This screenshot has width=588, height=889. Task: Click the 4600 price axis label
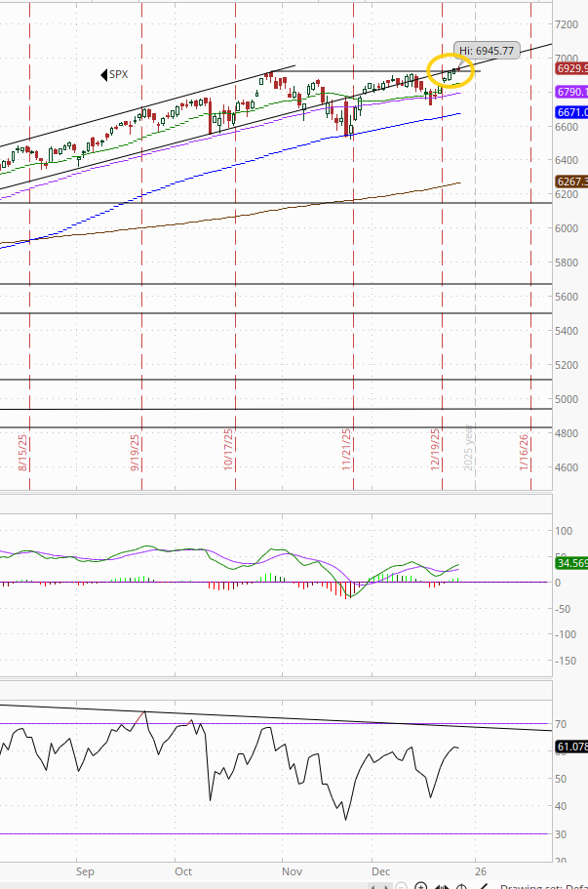[567, 467]
